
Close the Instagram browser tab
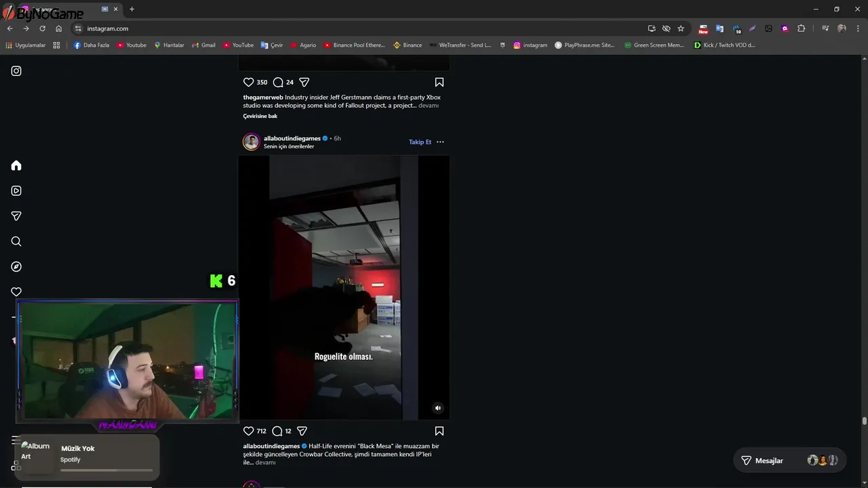point(116,9)
